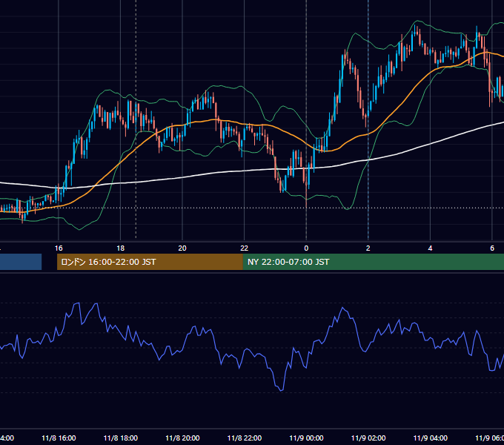504x445 pixels.
Task: Click the 16 hour axis label
Action: [59, 248]
